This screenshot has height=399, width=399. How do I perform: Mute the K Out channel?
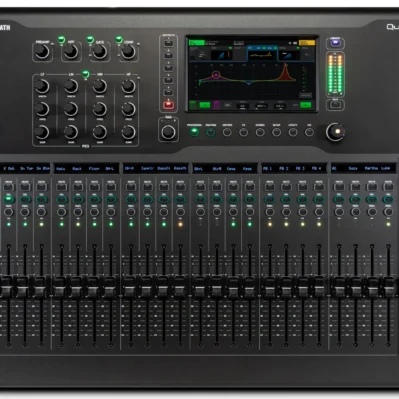9,186
